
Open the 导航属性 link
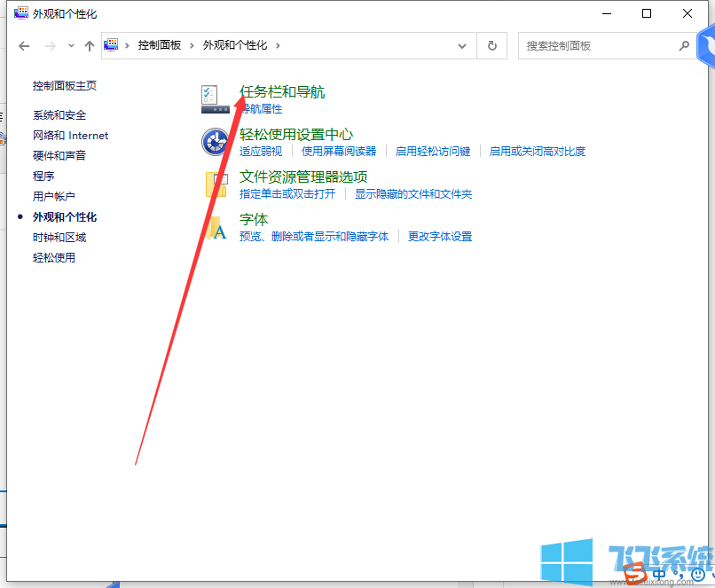coord(261,108)
